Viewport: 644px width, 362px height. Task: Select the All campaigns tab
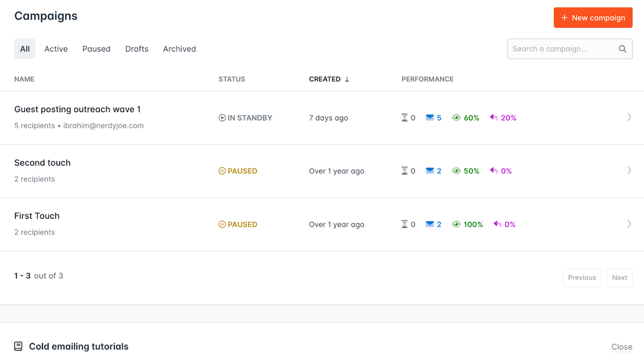coord(25,49)
